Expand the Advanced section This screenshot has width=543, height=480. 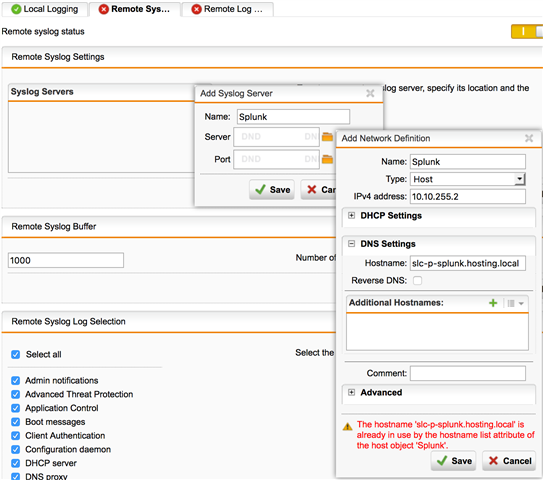pyautogui.click(x=351, y=392)
